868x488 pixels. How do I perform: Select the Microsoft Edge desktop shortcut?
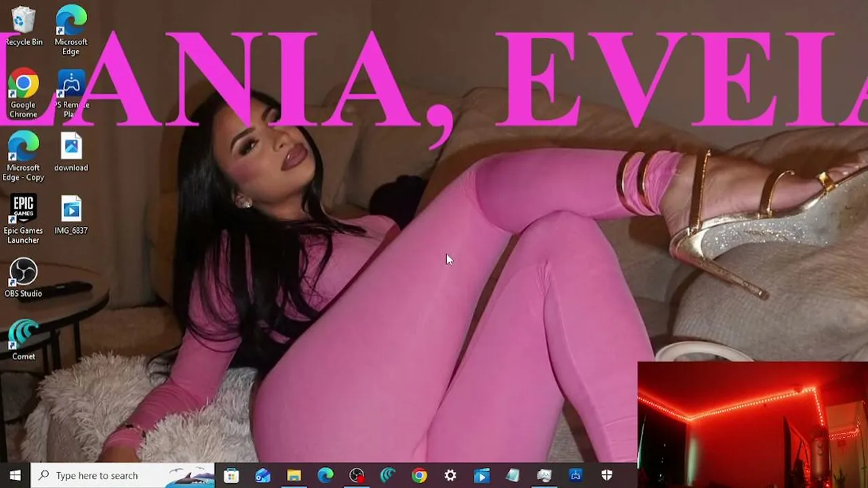click(x=71, y=30)
